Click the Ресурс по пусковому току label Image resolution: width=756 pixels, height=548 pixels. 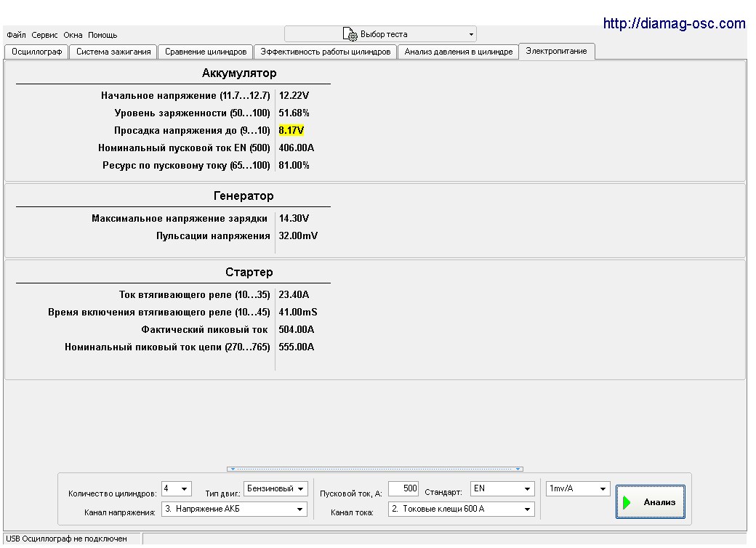(x=186, y=165)
